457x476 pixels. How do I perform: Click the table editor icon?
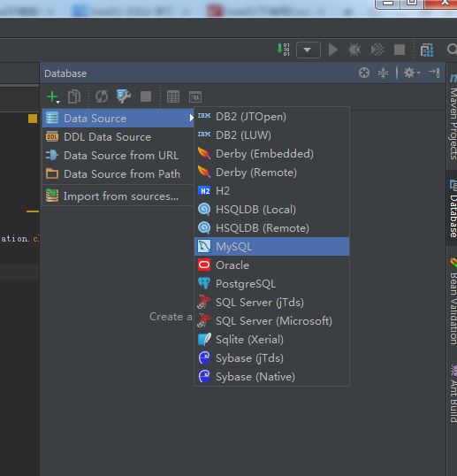173,96
